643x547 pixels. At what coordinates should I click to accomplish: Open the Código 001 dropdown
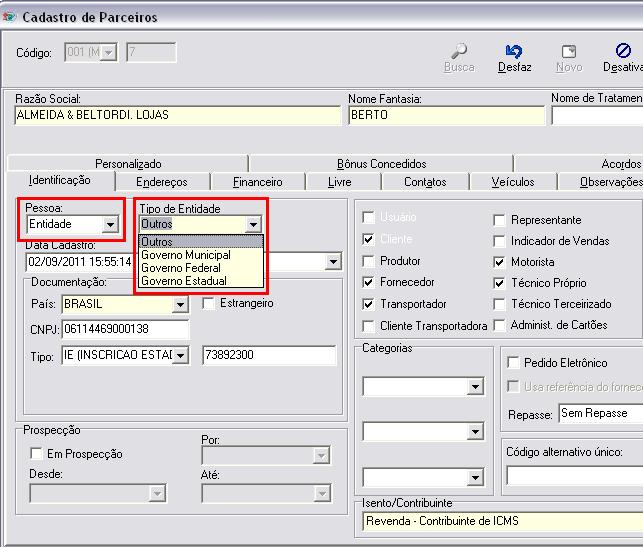(x=108, y=52)
